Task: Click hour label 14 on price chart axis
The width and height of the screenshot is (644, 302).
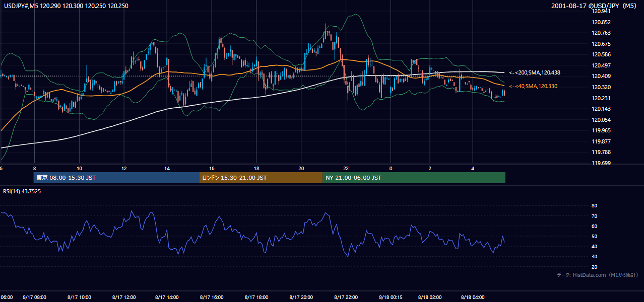Action: tap(167, 168)
